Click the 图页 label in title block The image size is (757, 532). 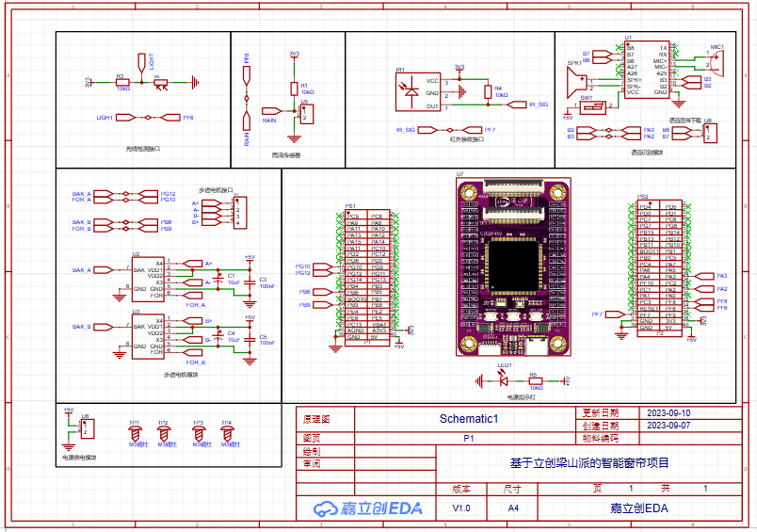coord(312,439)
